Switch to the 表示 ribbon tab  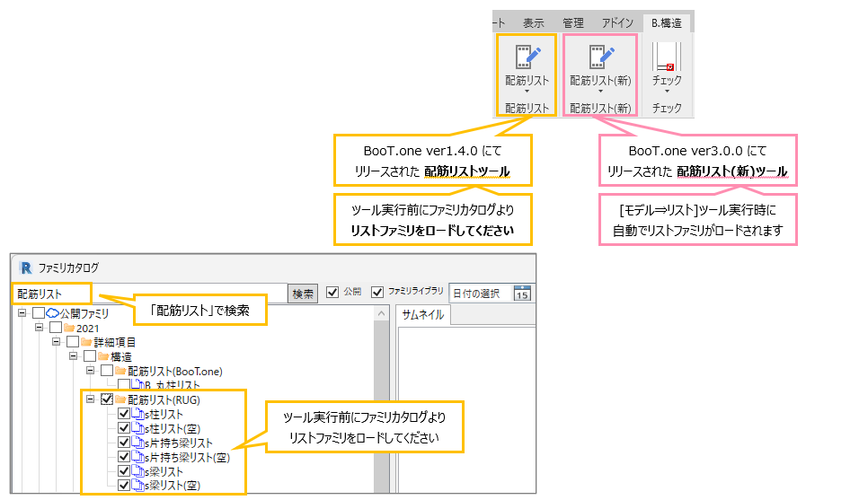pyautogui.click(x=534, y=23)
